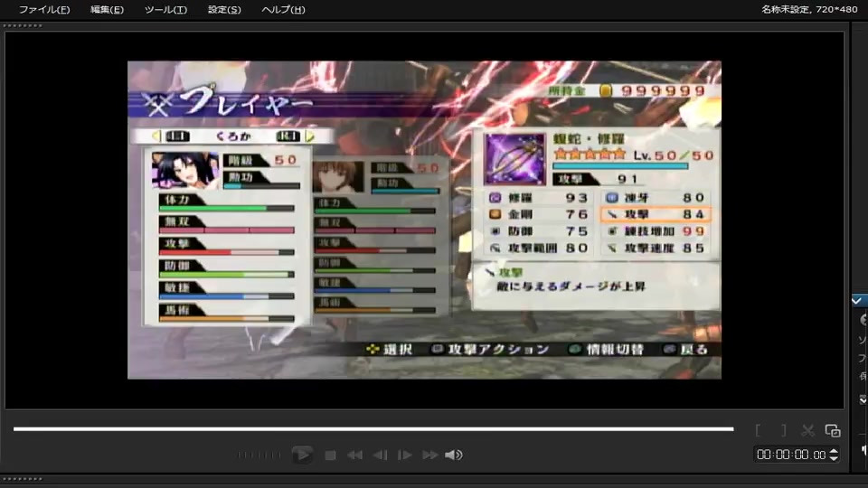Viewport: 868px width, 488px height.
Task: Enlarge the preview window icon
Action: 833,430
